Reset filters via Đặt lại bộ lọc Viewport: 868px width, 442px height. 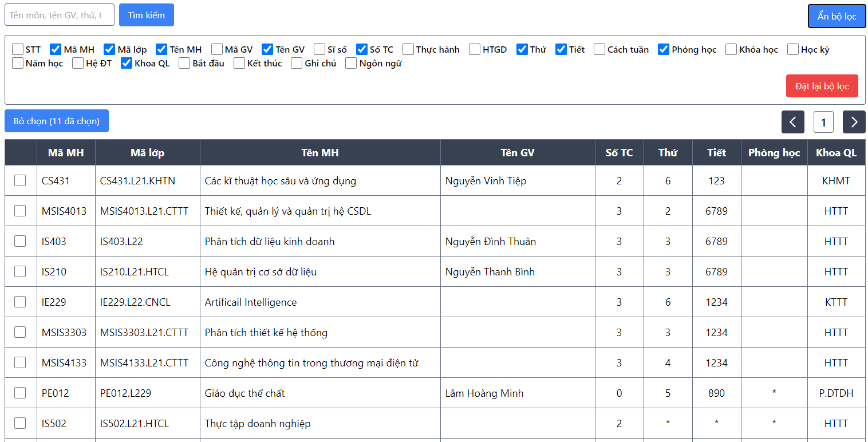(822, 86)
